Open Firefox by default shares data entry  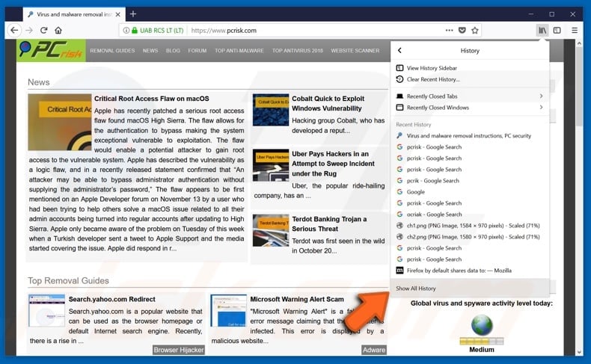click(x=470, y=271)
